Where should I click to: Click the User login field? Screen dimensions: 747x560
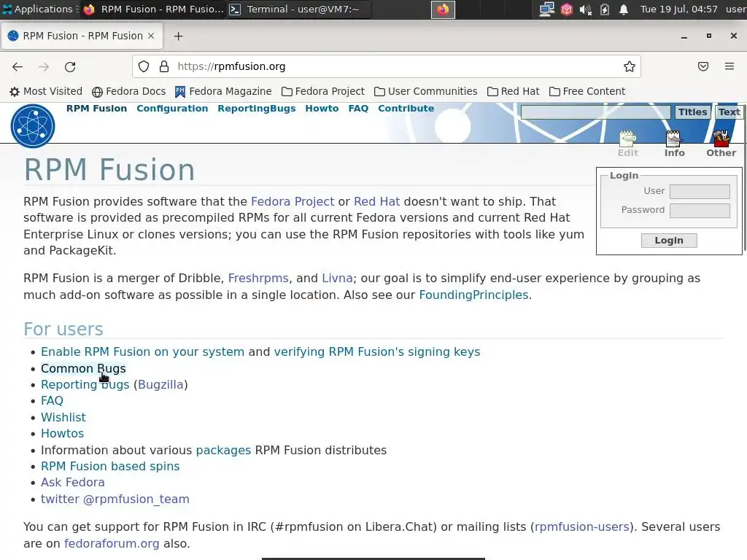[x=700, y=192]
